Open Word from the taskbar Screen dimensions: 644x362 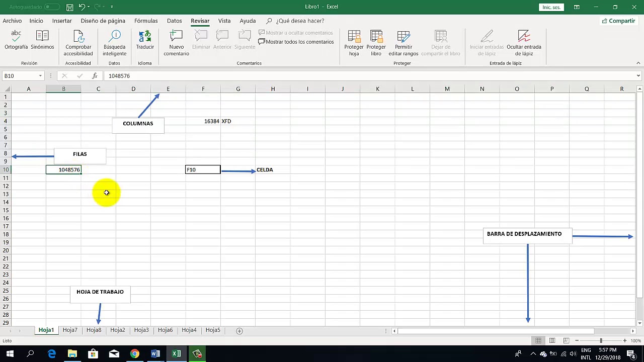(x=155, y=354)
